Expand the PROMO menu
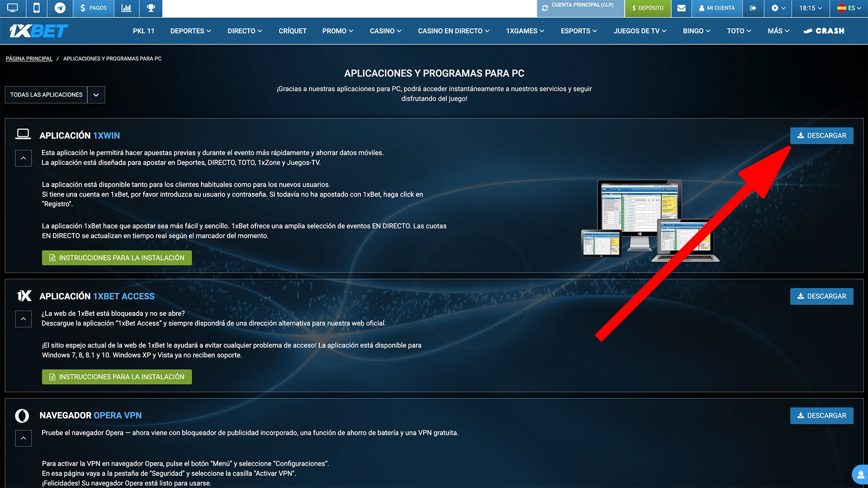 (x=338, y=31)
